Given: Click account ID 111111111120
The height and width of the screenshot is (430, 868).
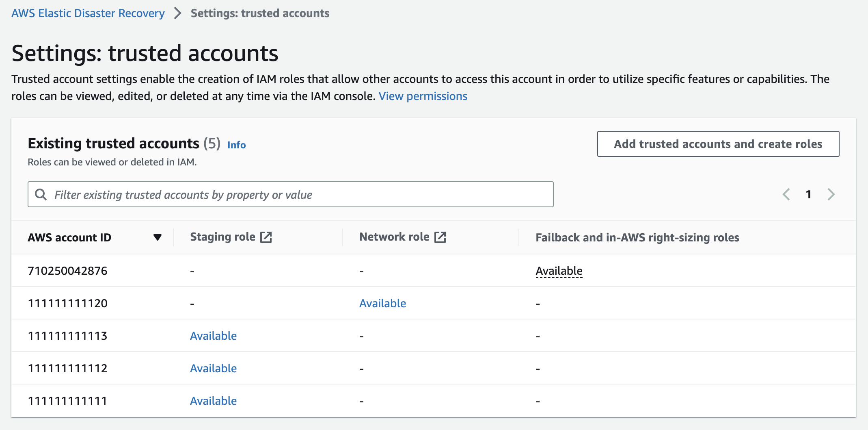Looking at the screenshot, I should click(67, 303).
